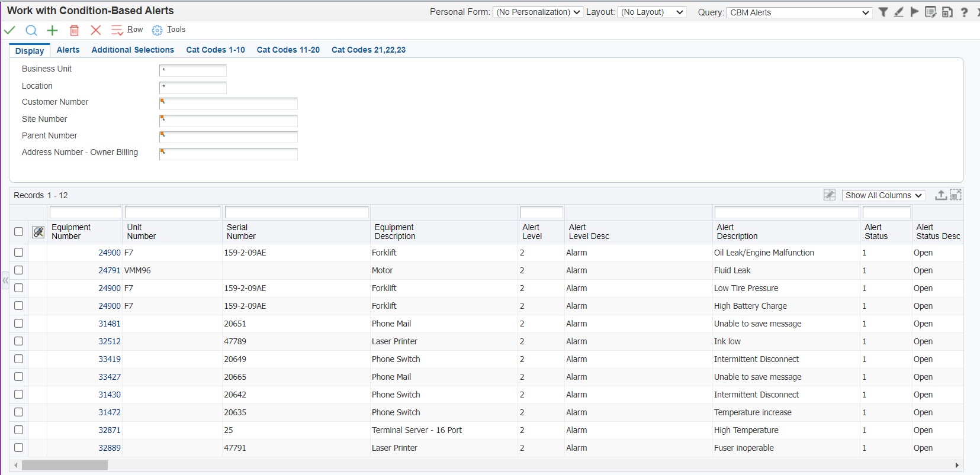The width and height of the screenshot is (980, 475).
Task: Click the magnifying glass Find icon
Action: (x=31, y=30)
